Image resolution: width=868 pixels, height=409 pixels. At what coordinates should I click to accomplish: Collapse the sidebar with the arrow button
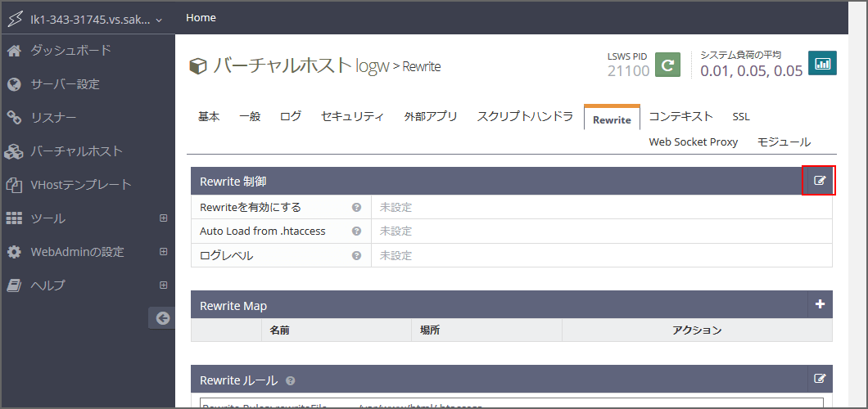[162, 318]
